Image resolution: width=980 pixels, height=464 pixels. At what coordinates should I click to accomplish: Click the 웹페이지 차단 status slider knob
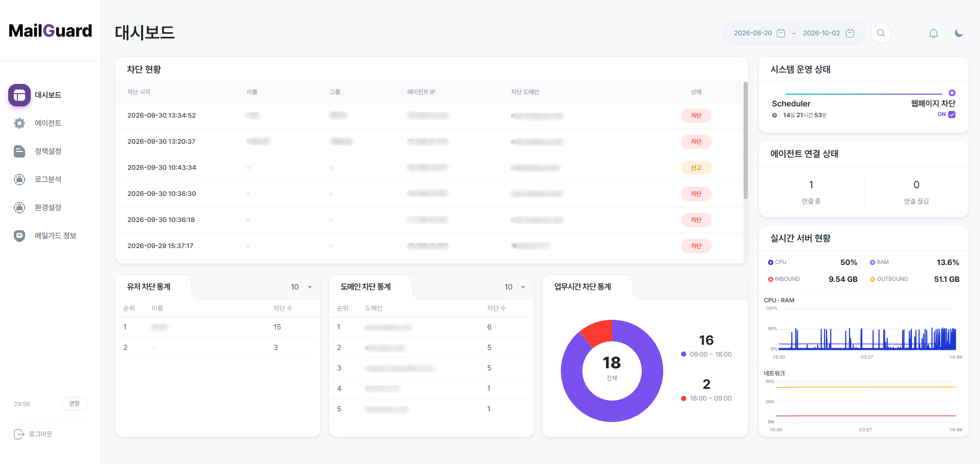(x=952, y=93)
